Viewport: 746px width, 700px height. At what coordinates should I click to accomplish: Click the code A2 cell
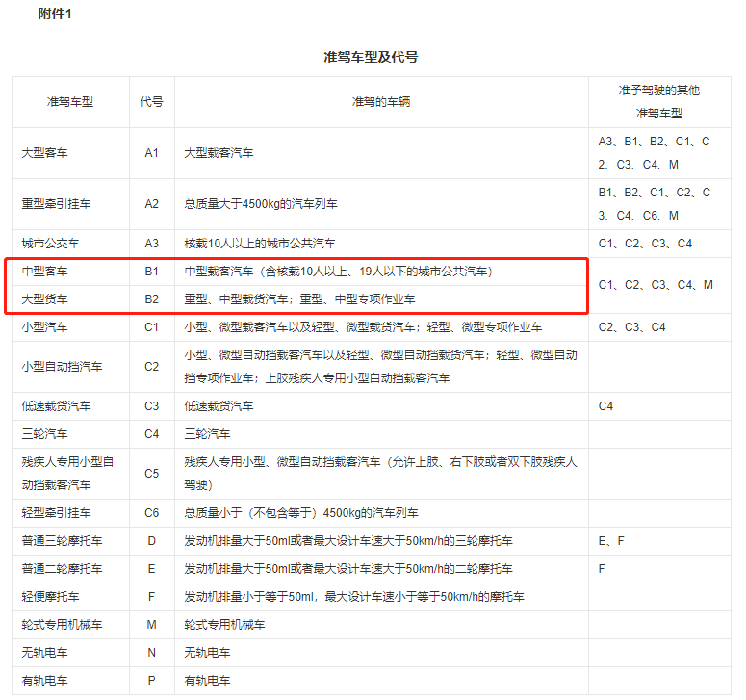(x=151, y=204)
